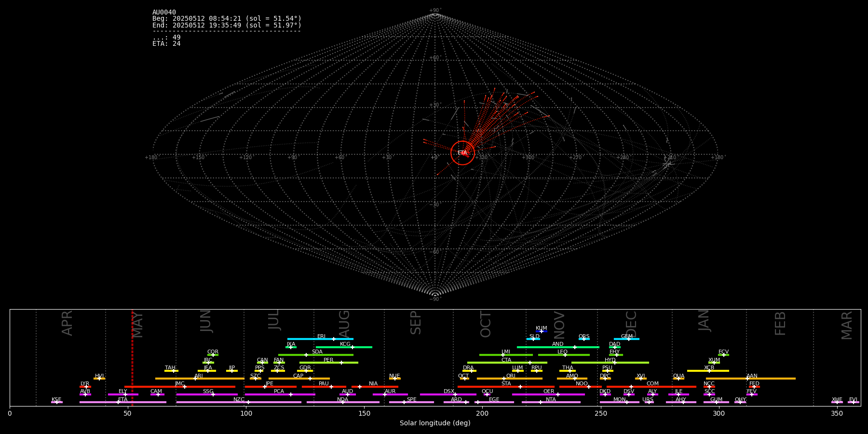Click the PCA shower bar label
This screenshot has width=868, height=434.
[279, 392]
